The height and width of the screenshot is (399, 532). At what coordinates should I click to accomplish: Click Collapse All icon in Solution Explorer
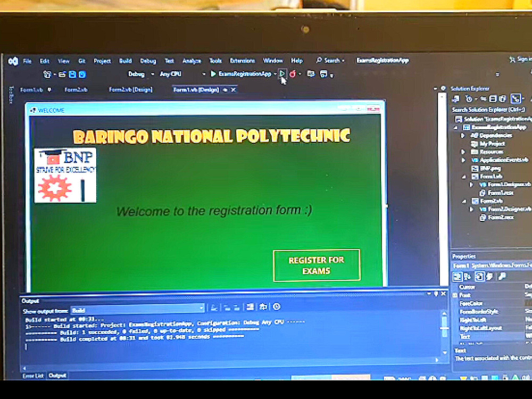click(x=493, y=99)
